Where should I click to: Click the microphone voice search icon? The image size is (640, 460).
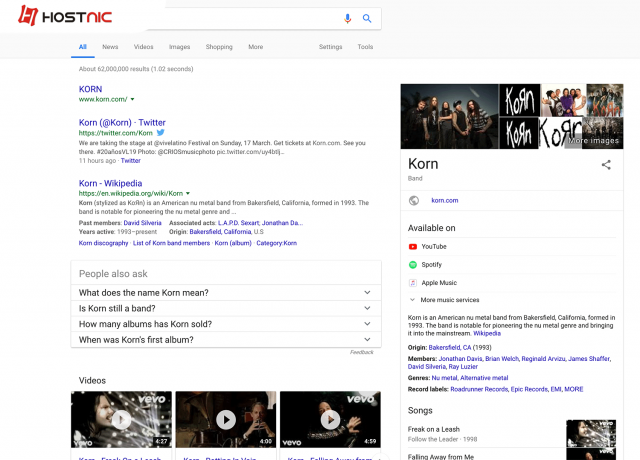[347, 18]
